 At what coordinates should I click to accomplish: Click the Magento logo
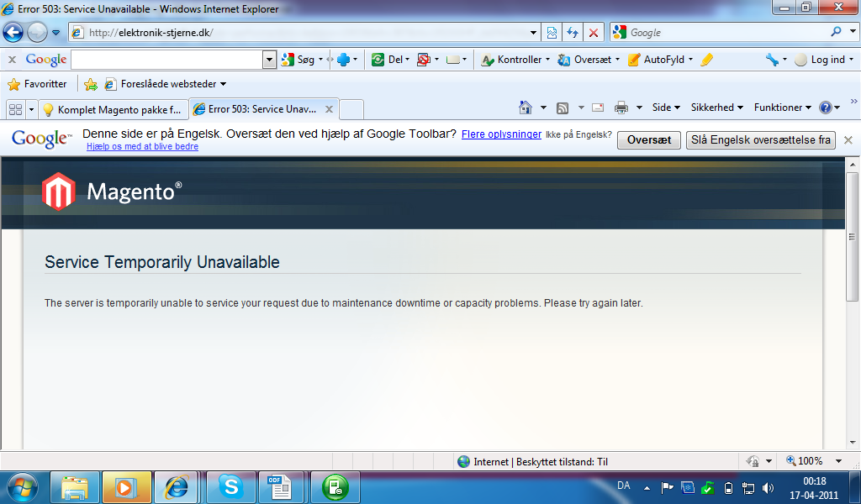pyautogui.click(x=112, y=192)
